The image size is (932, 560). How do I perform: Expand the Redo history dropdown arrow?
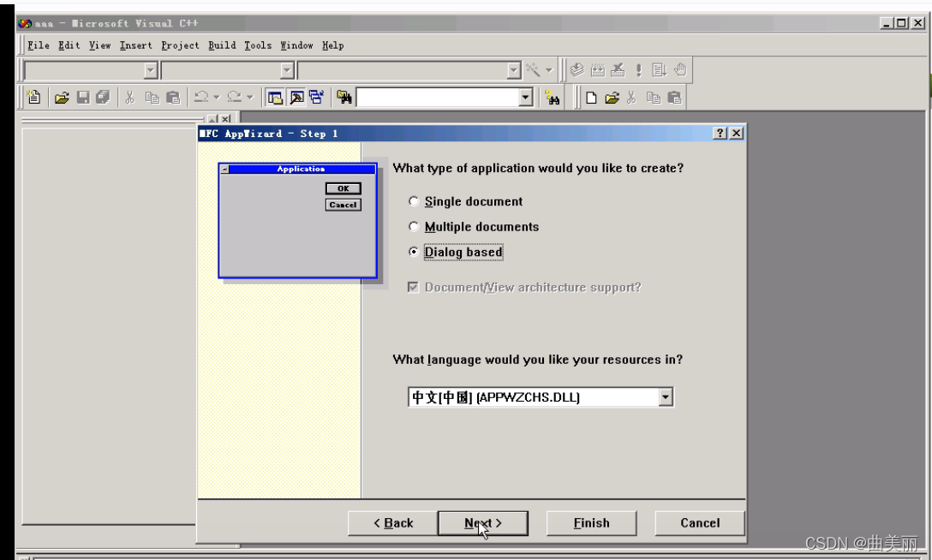pyautogui.click(x=249, y=98)
